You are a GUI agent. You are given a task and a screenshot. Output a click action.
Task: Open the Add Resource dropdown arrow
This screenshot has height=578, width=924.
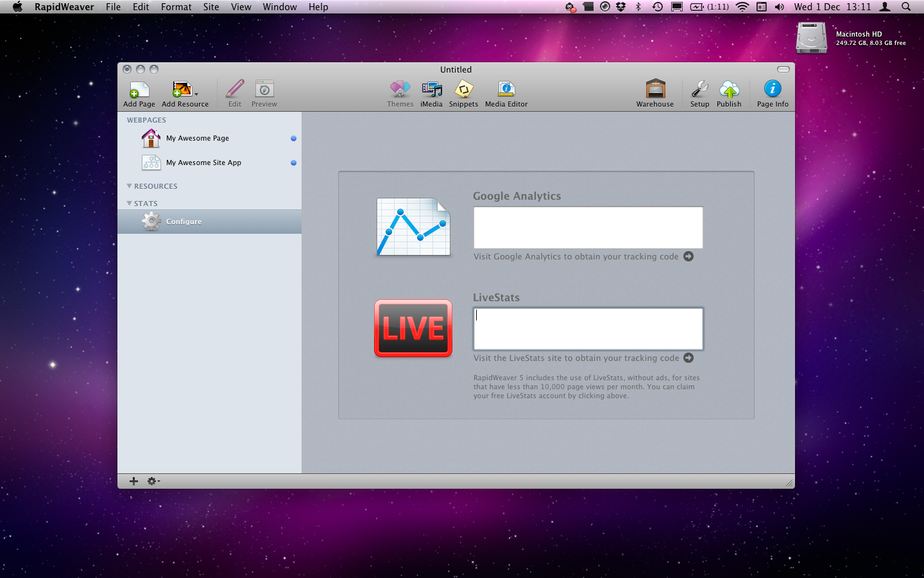(196, 94)
